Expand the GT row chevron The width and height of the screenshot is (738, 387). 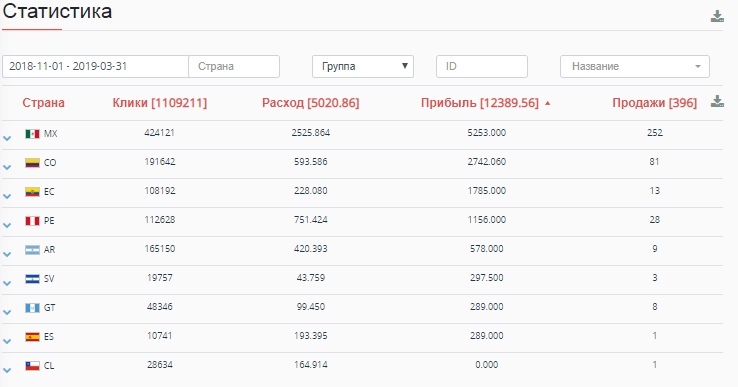[x=7, y=312]
